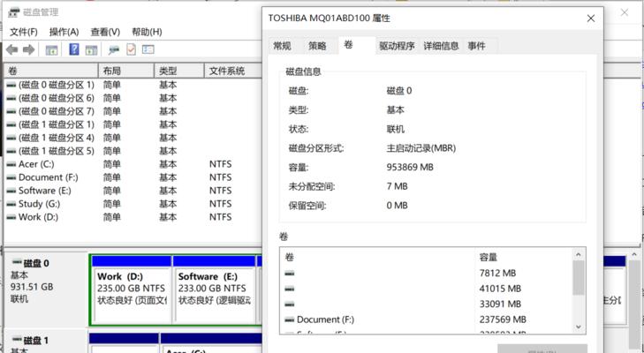Click the 237569 MB capacity value
This screenshot has width=644, height=353.
[503, 319]
